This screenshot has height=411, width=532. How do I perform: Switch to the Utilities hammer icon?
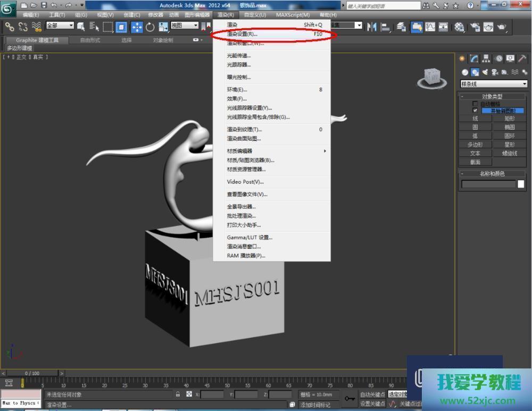(x=522, y=59)
